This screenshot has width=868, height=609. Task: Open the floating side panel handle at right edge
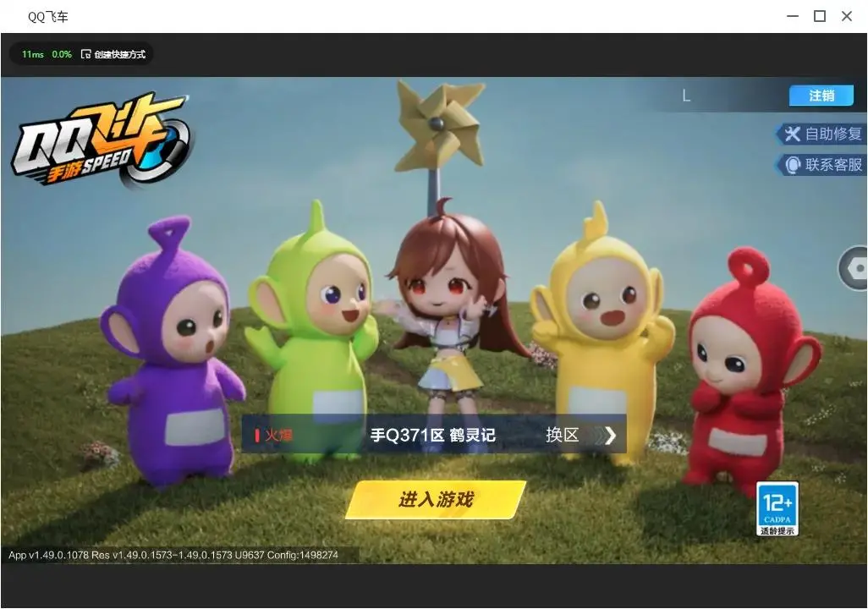point(854,268)
